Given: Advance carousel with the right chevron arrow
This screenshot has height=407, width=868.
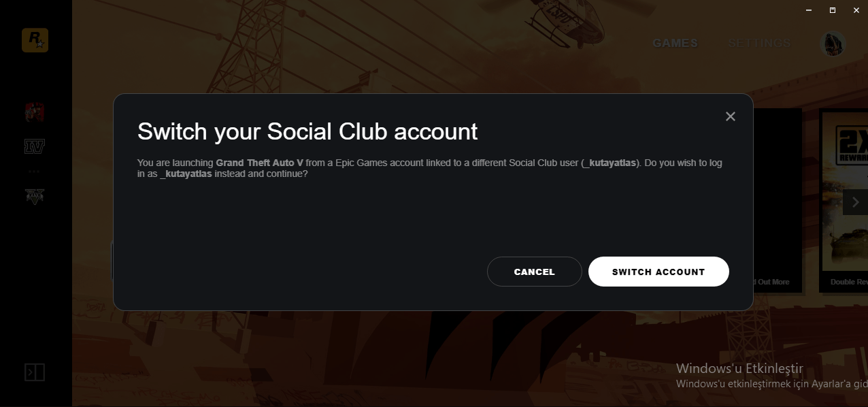Looking at the screenshot, I should (x=856, y=202).
